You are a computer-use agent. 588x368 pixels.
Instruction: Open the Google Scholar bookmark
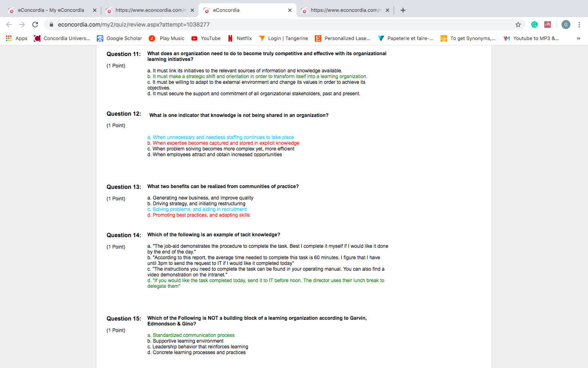coord(119,38)
